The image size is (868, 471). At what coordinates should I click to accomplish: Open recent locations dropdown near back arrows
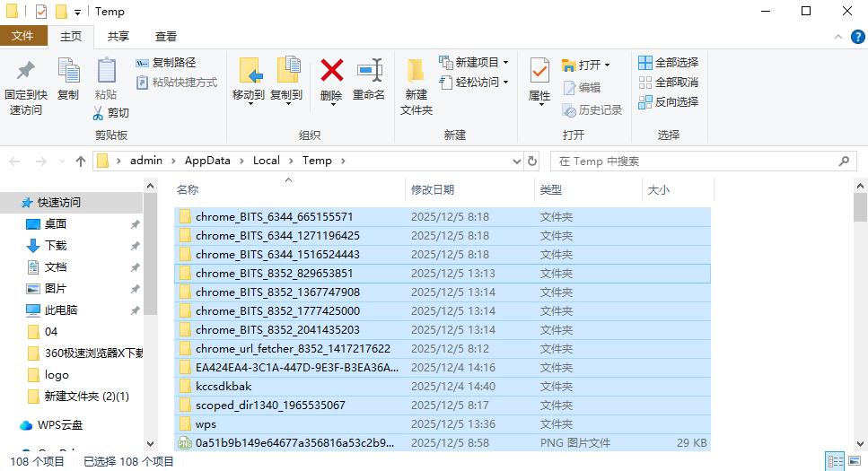[x=62, y=161]
